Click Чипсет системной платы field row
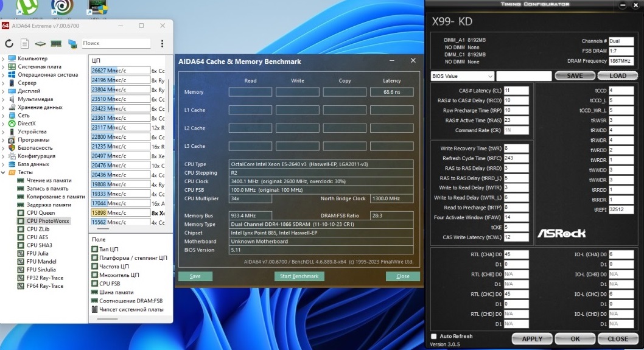 point(127,310)
